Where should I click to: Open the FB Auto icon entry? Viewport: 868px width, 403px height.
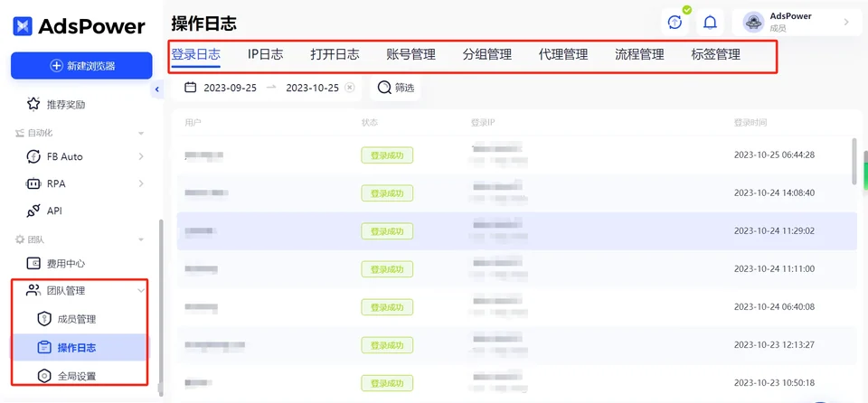point(33,156)
